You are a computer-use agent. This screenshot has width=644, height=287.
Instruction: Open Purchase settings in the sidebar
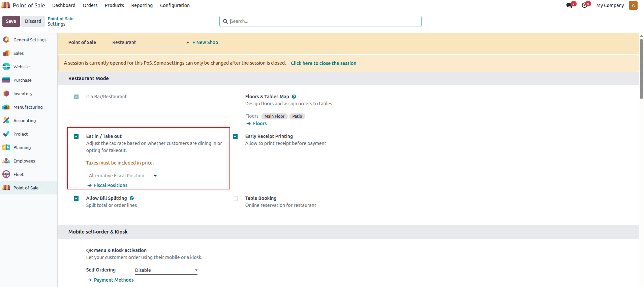click(x=29, y=80)
